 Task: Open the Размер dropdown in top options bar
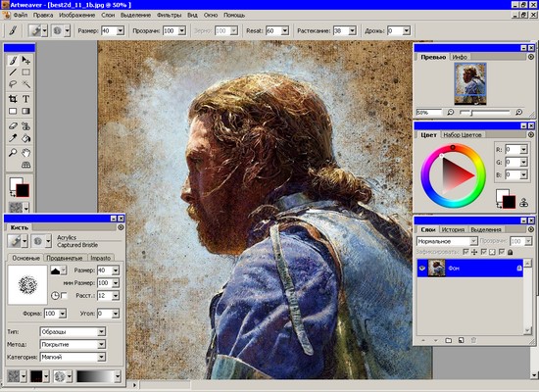(121, 31)
